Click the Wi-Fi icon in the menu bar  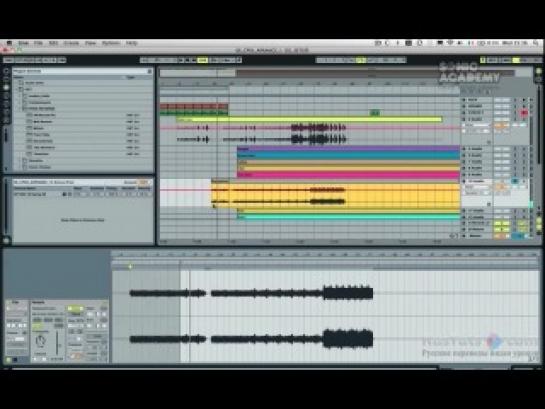tap(450, 43)
